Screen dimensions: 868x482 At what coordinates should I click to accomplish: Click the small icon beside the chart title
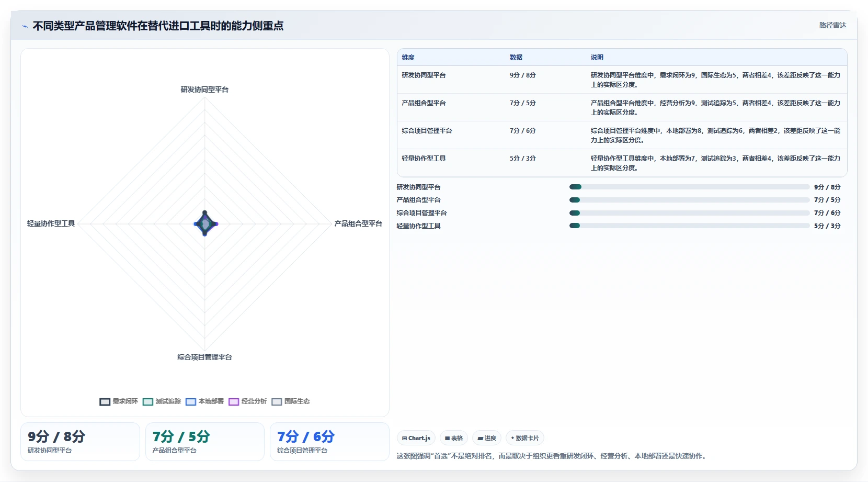click(25, 26)
